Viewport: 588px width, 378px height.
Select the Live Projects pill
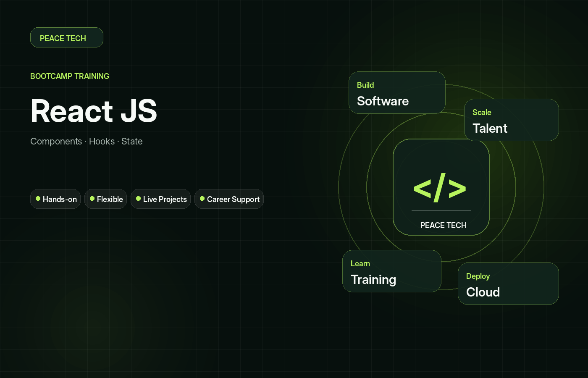coord(160,199)
